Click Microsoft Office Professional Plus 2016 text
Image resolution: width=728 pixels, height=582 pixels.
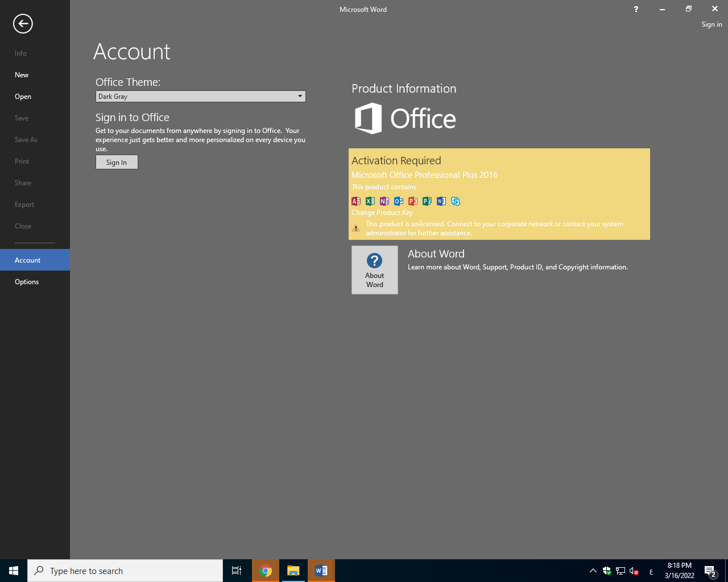pyautogui.click(x=425, y=175)
